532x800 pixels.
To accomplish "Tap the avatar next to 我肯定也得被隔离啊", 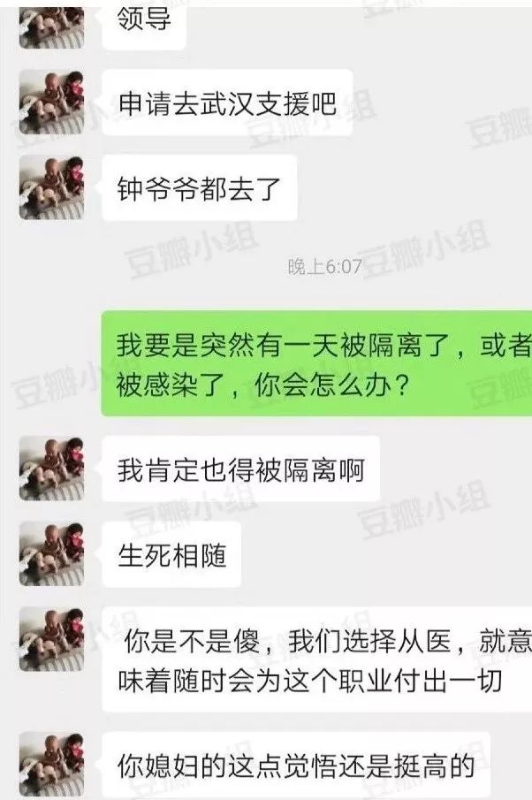I will pyautogui.click(x=51, y=469).
